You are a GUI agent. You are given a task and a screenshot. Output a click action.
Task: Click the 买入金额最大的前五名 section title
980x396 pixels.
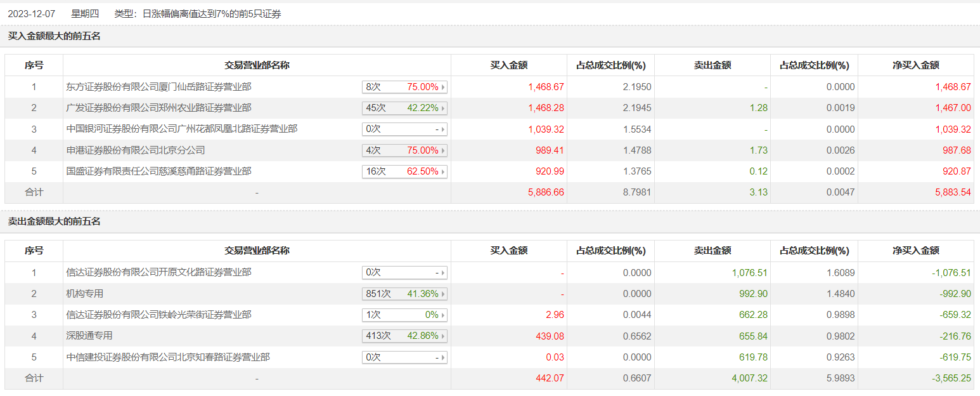coord(54,36)
